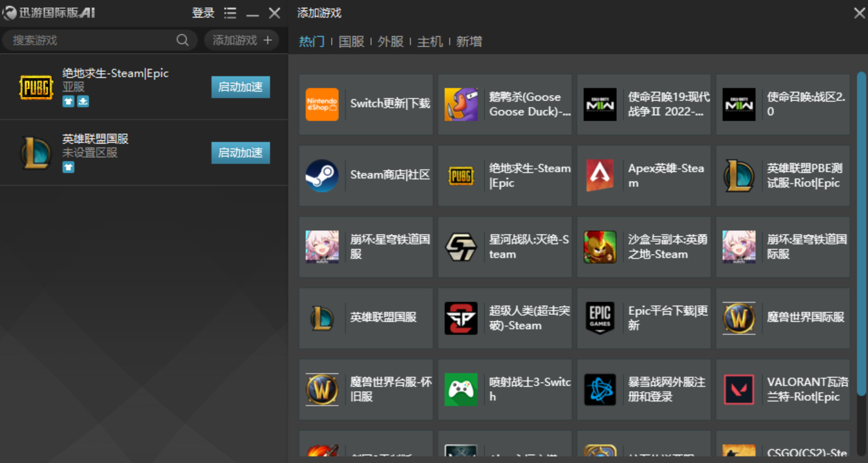Image resolution: width=868 pixels, height=463 pixels.
Task: Click the shirt tool icon under 英雄联盟国服
Action: click(x=68, y=166)
